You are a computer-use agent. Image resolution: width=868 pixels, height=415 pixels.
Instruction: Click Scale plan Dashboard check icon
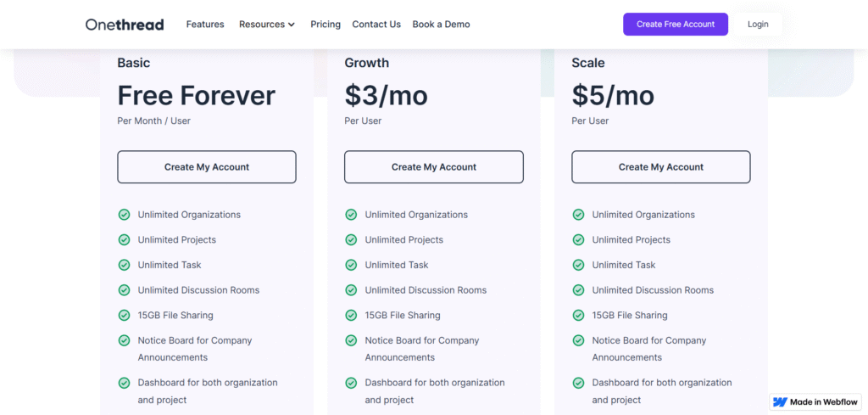(x=578, y=382)
